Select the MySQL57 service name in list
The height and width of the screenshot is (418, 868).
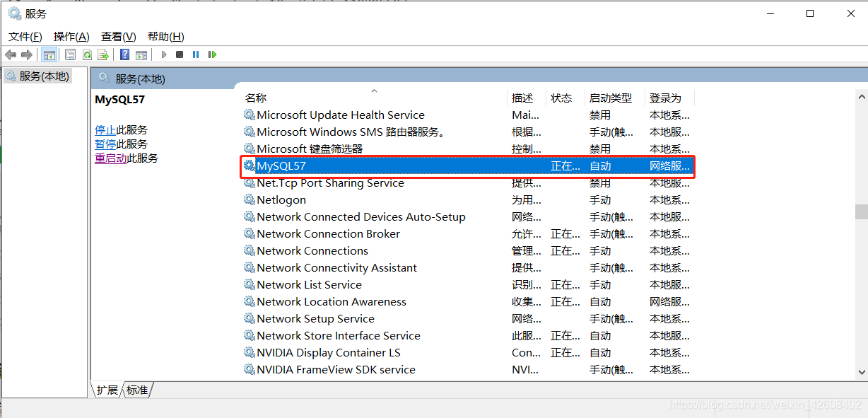[281, 166]
